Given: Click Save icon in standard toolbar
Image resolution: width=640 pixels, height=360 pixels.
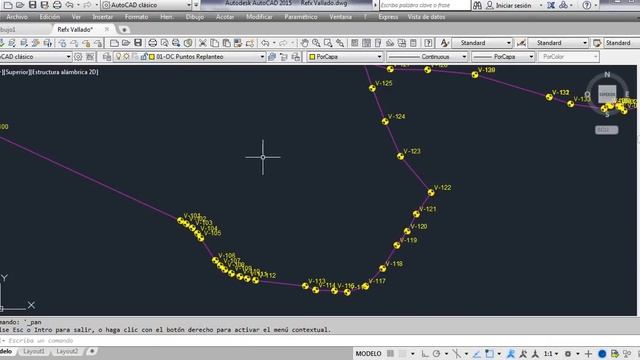Looking at the screenshot, I should (138, 43).
